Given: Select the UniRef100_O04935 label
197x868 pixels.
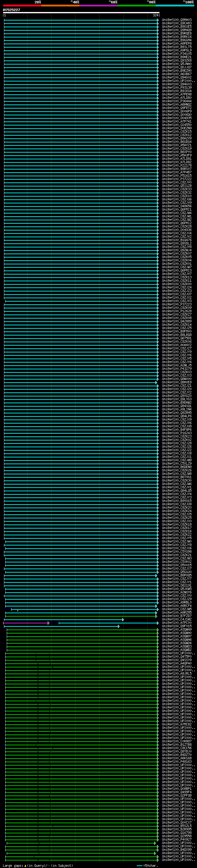Looking at the screenshot, I should tap(177, 118).
